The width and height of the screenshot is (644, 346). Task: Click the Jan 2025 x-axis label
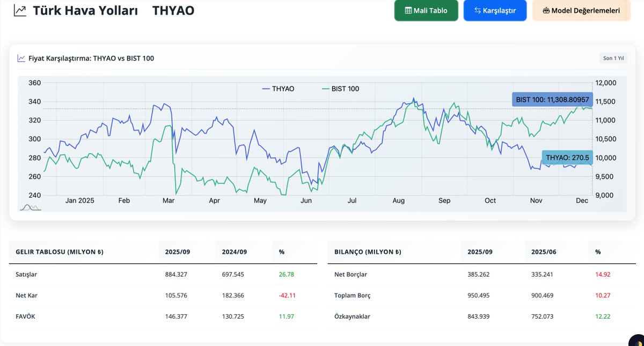79,200
